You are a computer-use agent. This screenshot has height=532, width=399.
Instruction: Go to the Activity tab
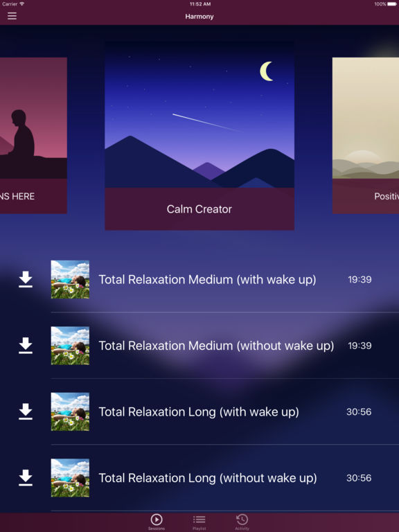[x=242, y=522]
